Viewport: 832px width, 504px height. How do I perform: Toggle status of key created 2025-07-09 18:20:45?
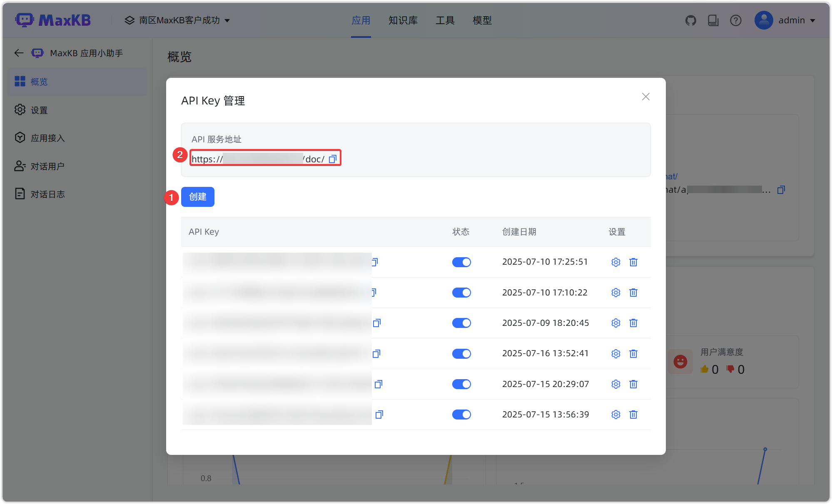[461, 323]
